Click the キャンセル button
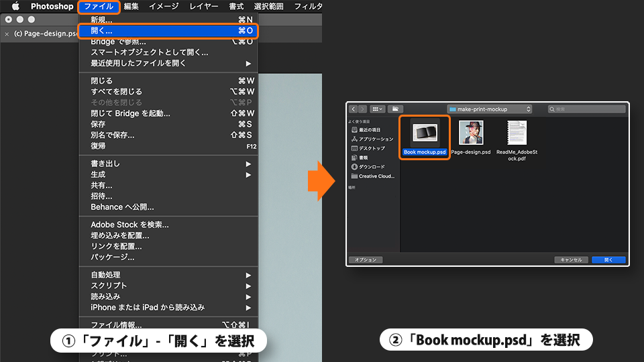Viewport: 644px width, 362px height. [572, 260]
